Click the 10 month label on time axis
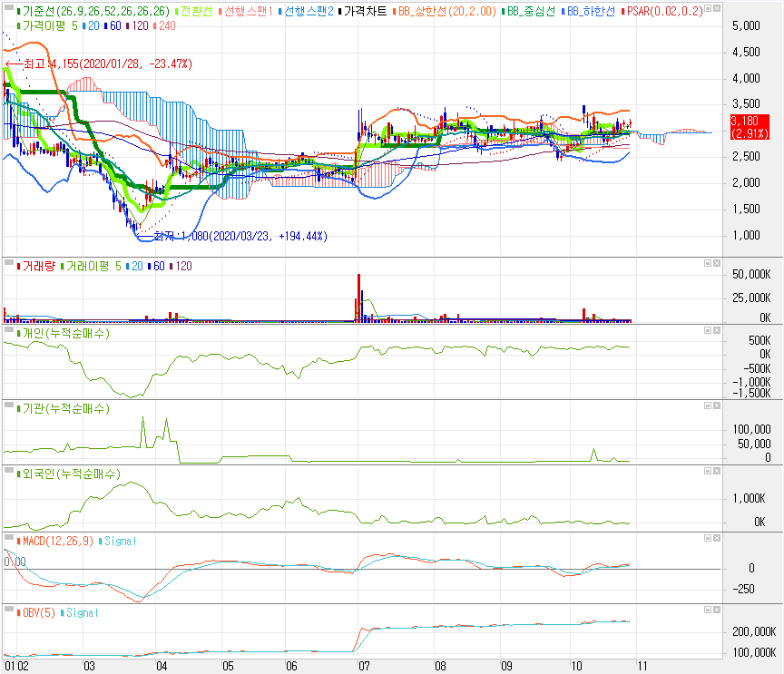784x674 pixels. (x=576, y=666)
